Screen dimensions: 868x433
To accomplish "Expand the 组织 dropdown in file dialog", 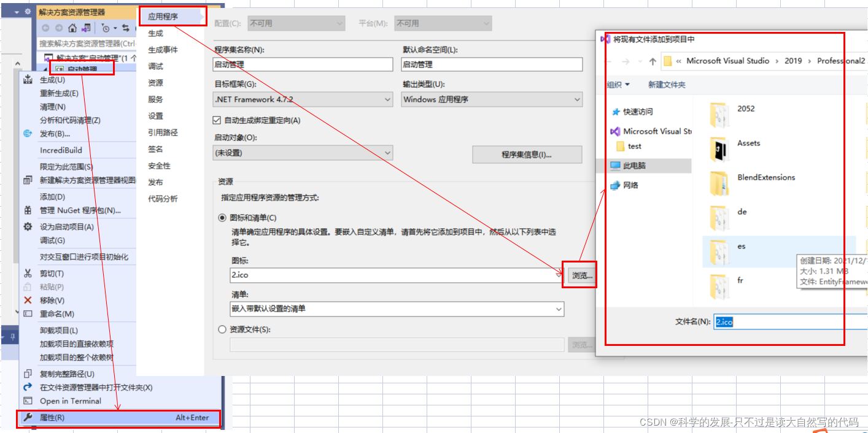I will click(619, 85).
